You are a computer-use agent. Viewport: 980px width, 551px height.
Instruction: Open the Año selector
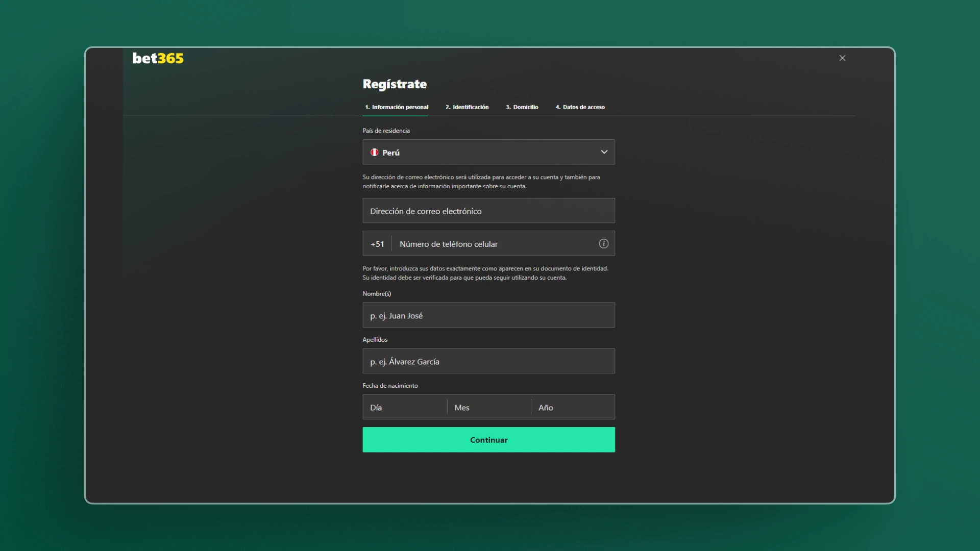[572, 407]
